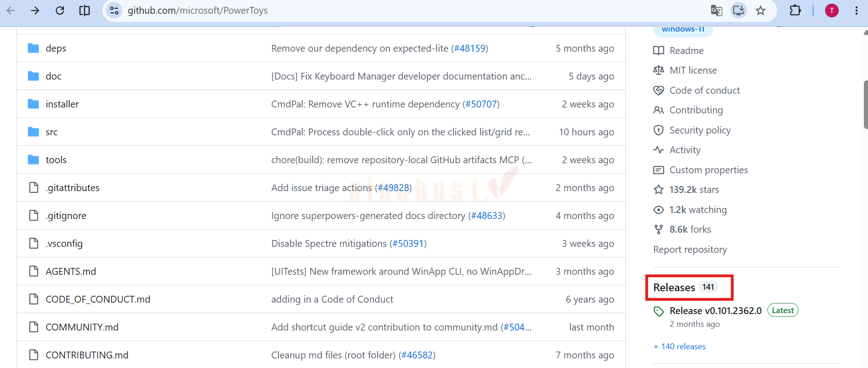This screenshot has width=868, height=368.
Task: Go back with the browser arrow
Action: coord(11,11)
